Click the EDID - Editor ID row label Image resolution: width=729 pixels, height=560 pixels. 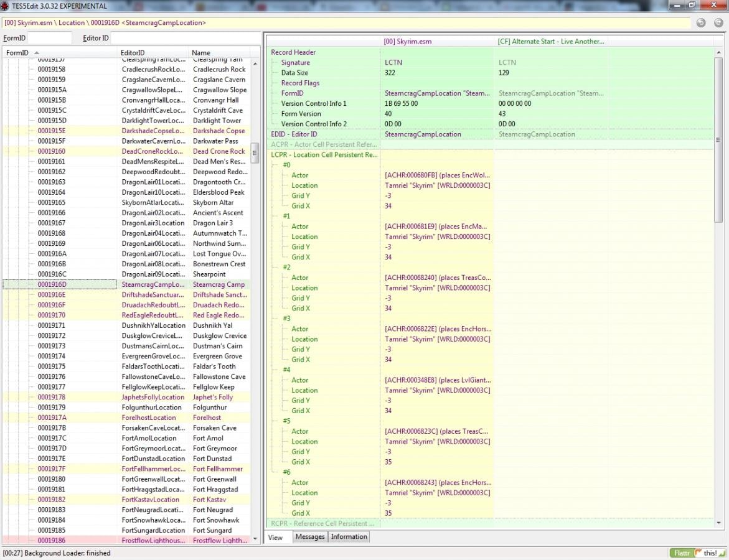click(294, 134)
